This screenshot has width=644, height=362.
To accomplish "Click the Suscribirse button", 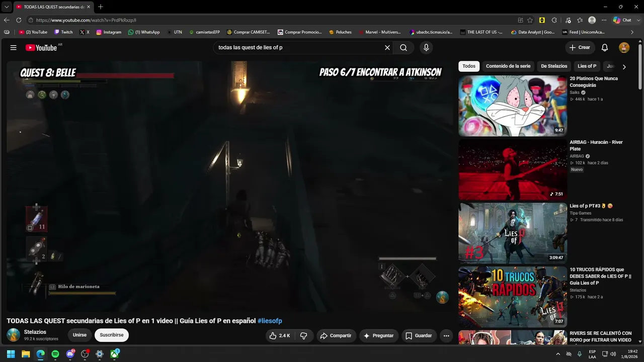I will tap(112, 335).
